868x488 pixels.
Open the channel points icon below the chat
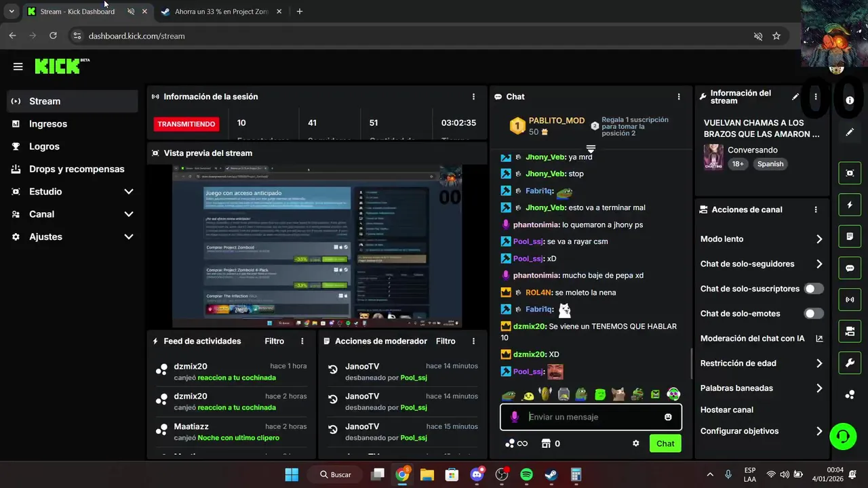516,444
